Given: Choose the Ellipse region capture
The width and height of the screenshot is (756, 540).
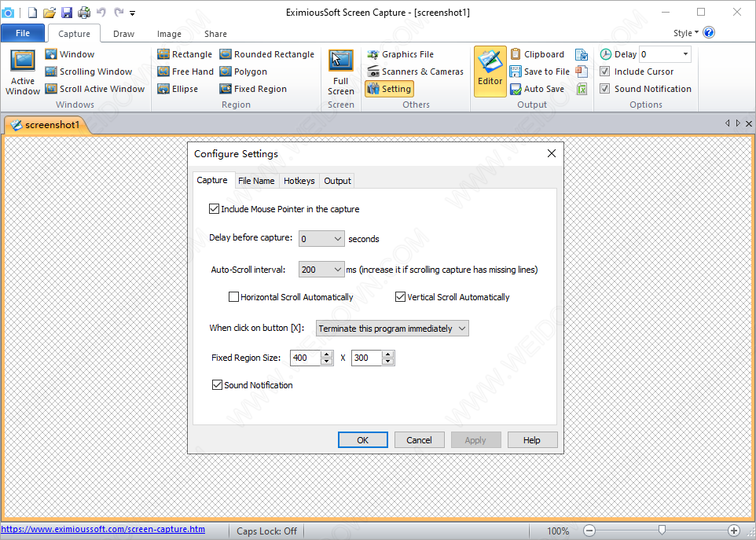Looking at the screenshot, I should pyautogui.click(x=178, y=89).
